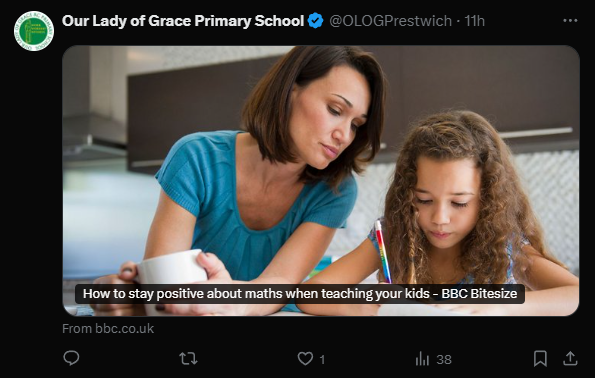Follow the From bbc.co.uk source link

coord(108,329)
